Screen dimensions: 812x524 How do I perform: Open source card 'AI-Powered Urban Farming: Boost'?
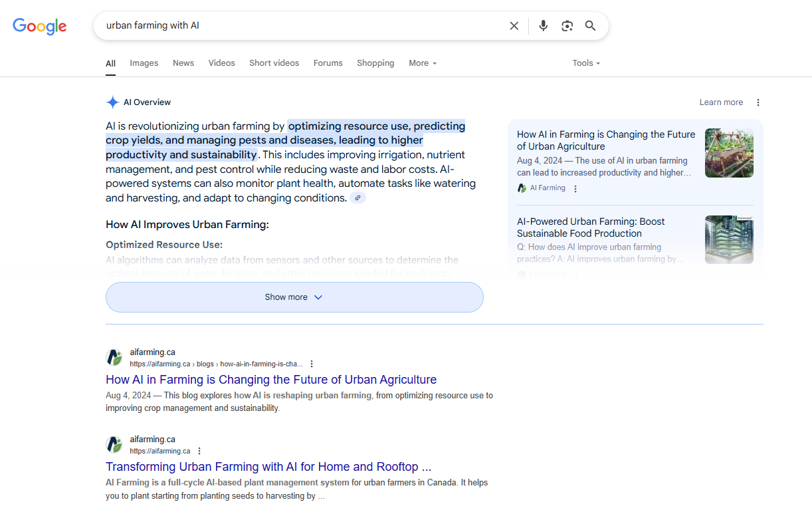pyautogui.click(x=591, y=227)
